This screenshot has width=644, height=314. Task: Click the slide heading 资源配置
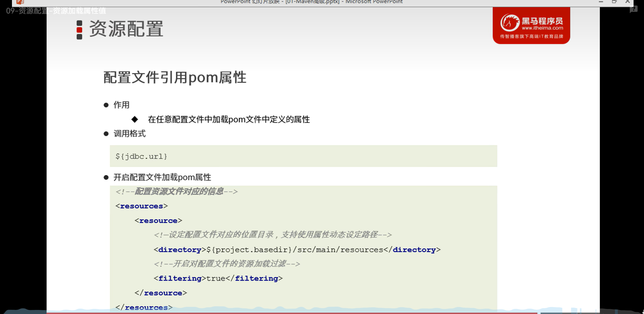[126, 29]
